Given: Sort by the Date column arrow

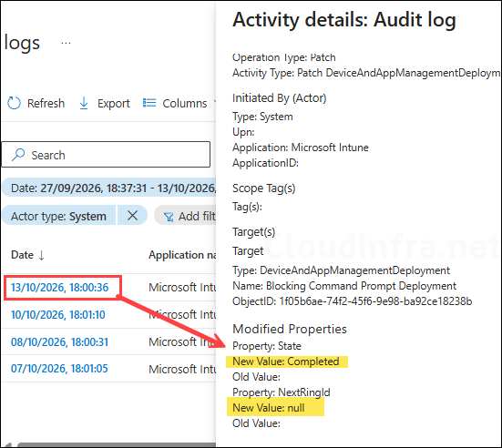Looking at the screenshot, I should pyautogui.click(x=41, y=255).
